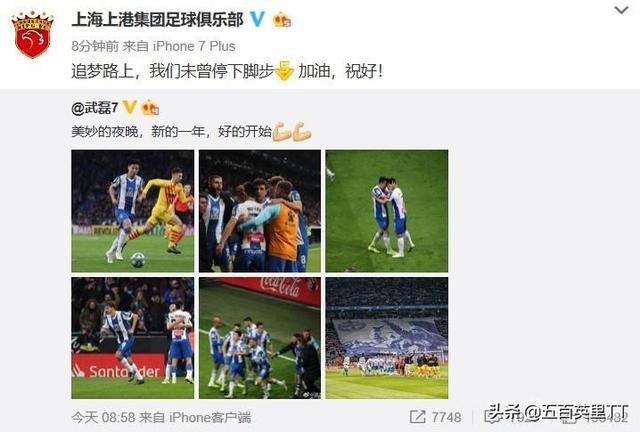640x432 pixels.
Task: Open the 上海上港集团足球俱乐部 profile name
Action: point(158,19)
